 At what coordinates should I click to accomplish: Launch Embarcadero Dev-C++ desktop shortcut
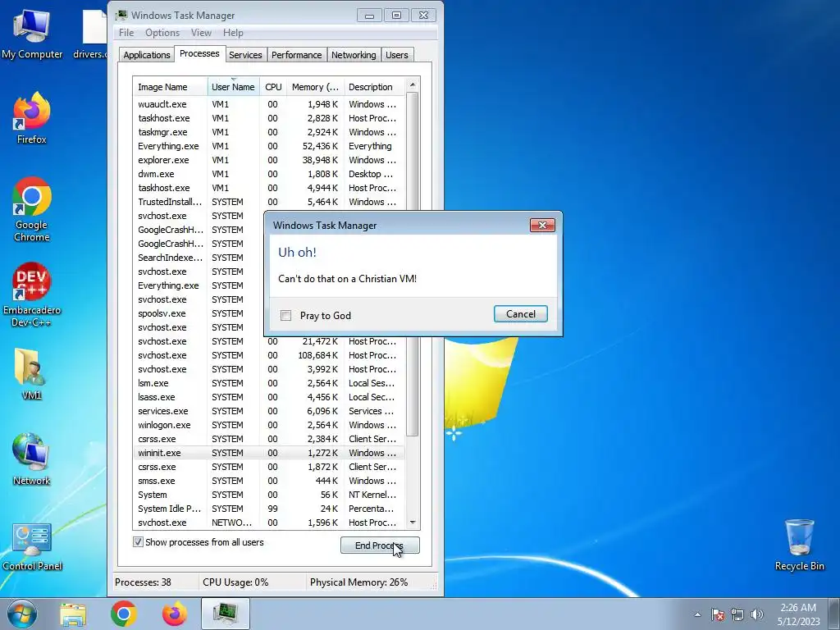(32, 294)
